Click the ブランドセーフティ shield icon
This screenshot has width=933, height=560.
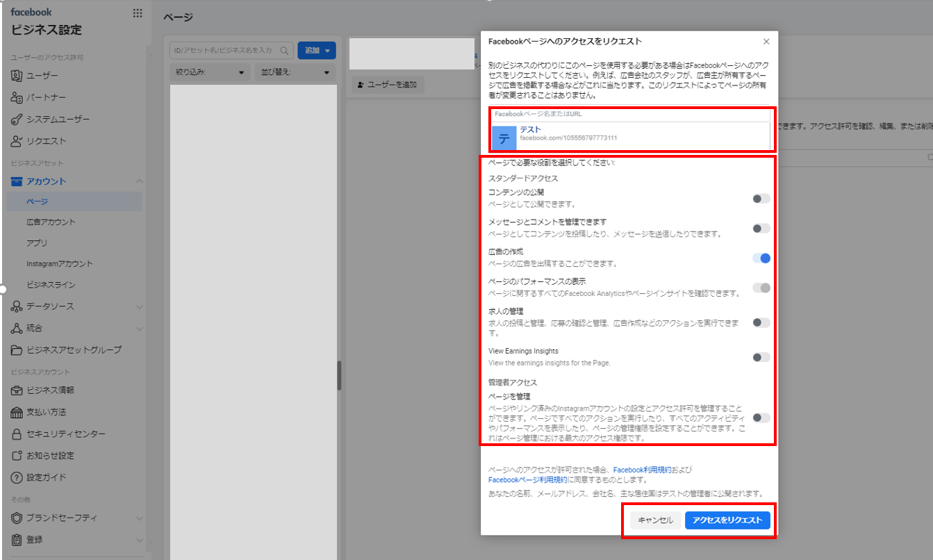(17, 518)
